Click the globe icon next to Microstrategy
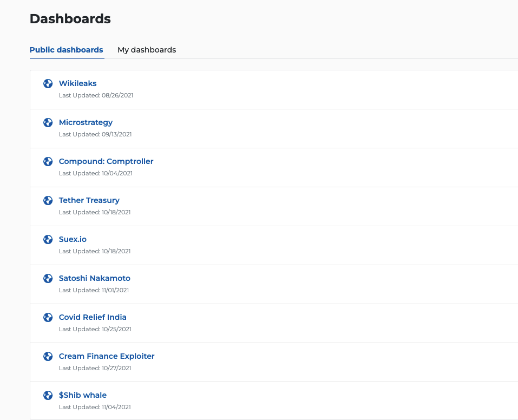 (48, 122)
